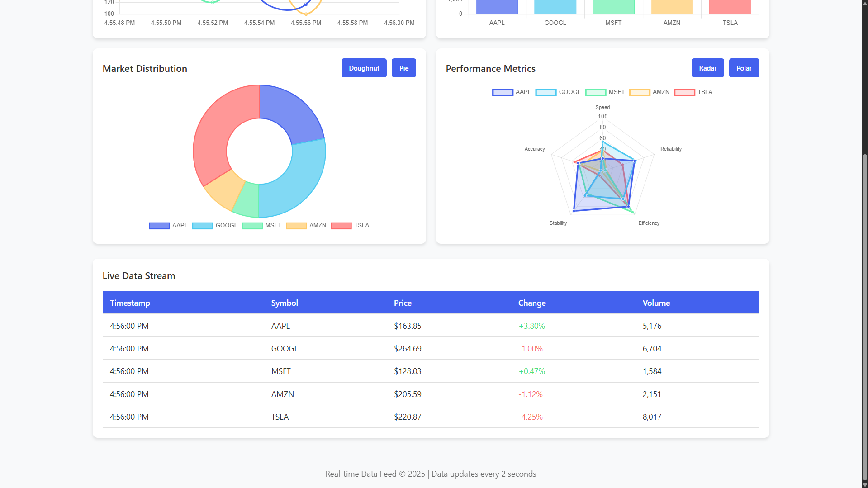Toggle MSFT legend in Performance Metrics
The image size is (868, 488).
605,92
